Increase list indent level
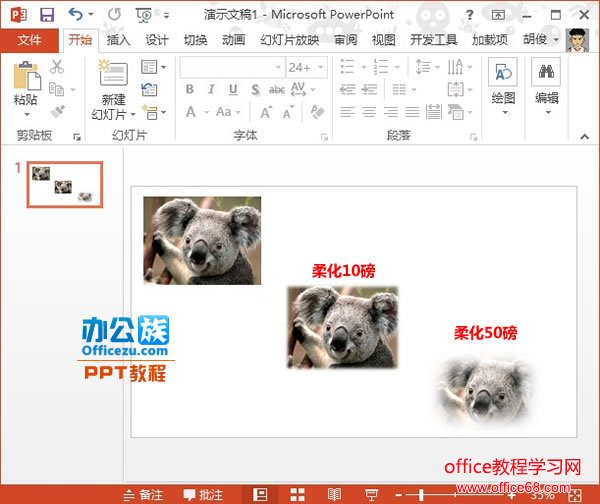 point(369,90)
